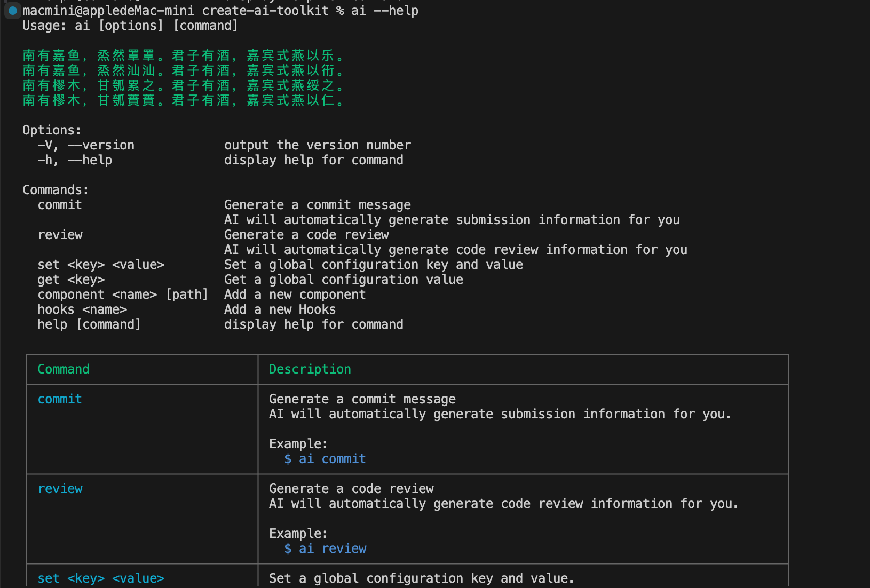Click 'get <key>' command entry
The height and width of the screenshot is (588, 870).
[x=71, y=280]
